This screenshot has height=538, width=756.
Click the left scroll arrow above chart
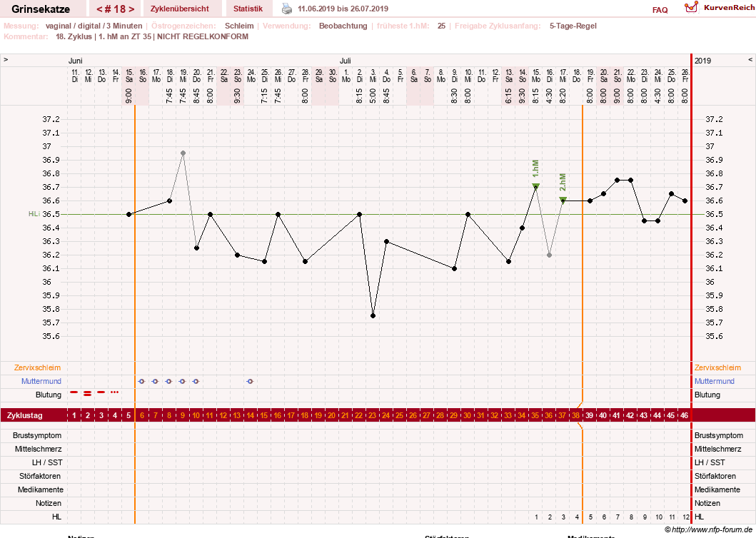pos(6,60)
